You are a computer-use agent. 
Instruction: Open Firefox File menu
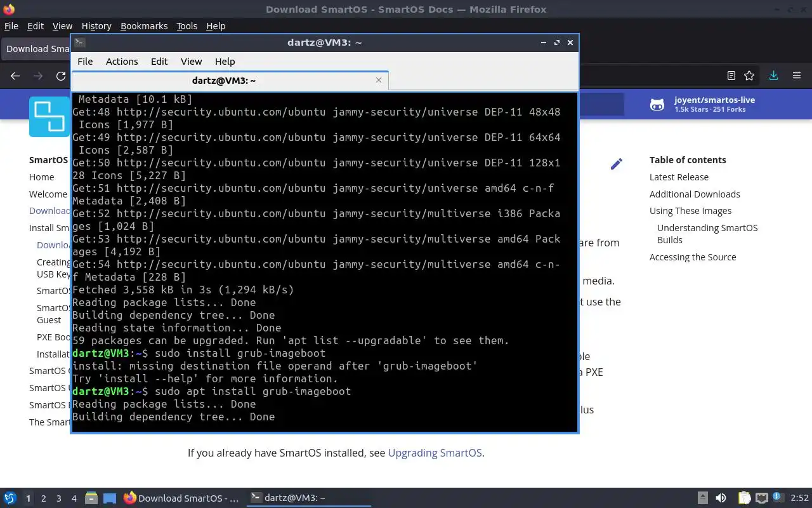tap(11, 26)
